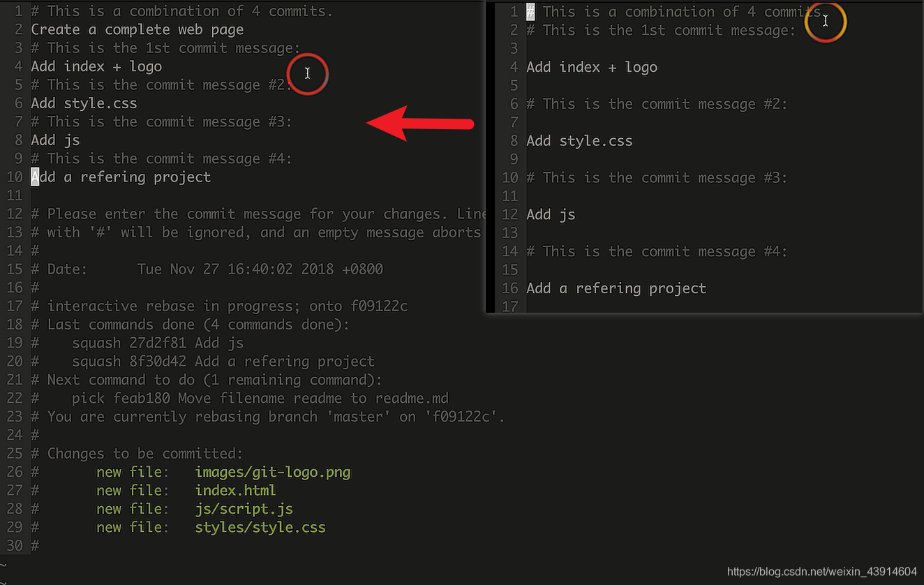Image resolution: width=924 pixels, height=585 pixels.
Task: Click '# This is a combination of 4 commits' in right pane
Action: tap(674, 12)
